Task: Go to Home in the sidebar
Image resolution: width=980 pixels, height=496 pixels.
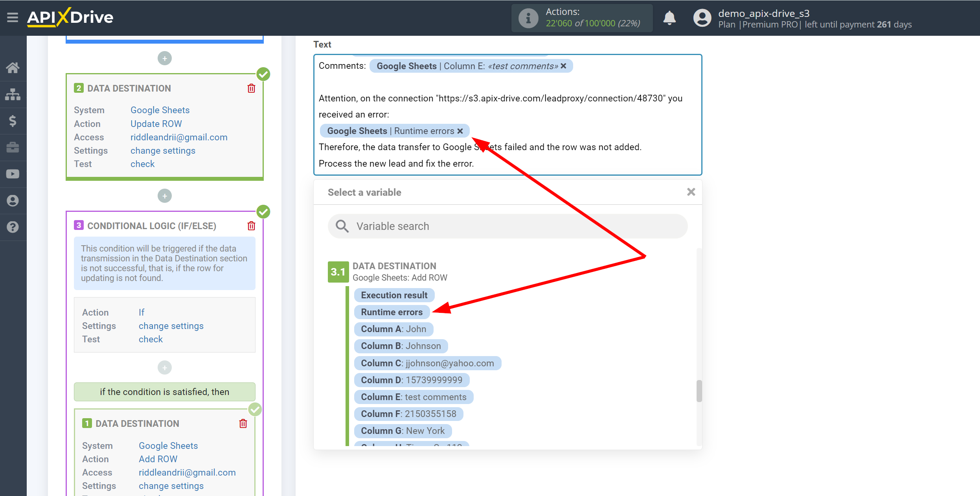Action: (x=13, y=68)
